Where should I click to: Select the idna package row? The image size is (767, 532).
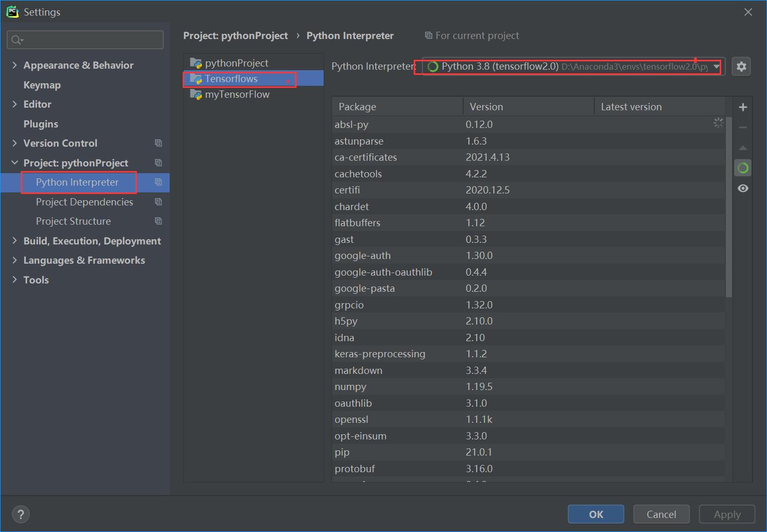[528, 338]
